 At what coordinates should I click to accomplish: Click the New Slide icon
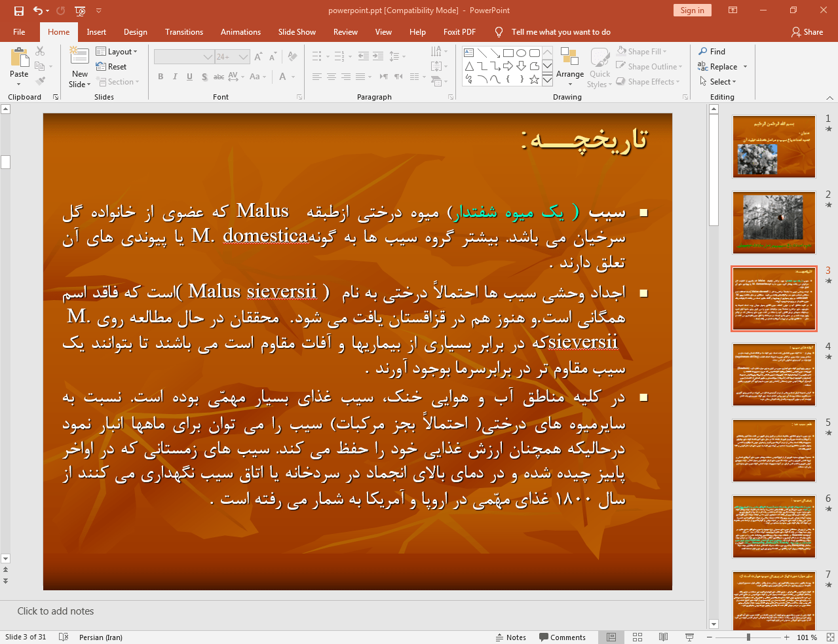(x=79, y=57)
